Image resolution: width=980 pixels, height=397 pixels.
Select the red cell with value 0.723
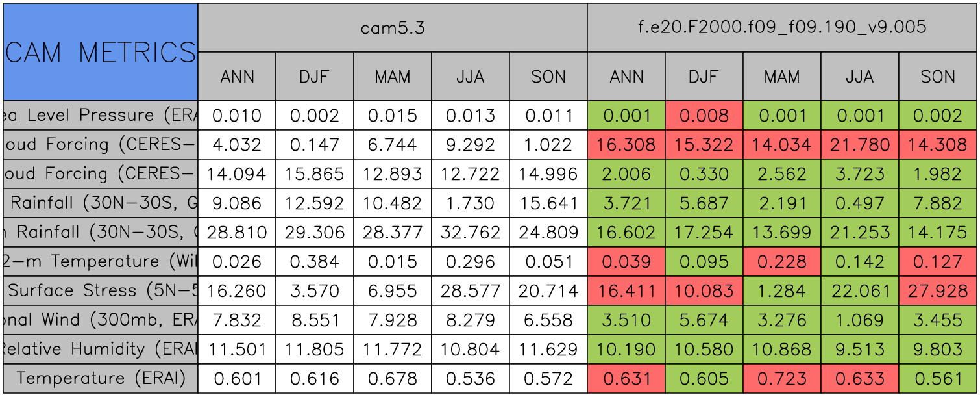pyautogui.click(x=782, y=379)
